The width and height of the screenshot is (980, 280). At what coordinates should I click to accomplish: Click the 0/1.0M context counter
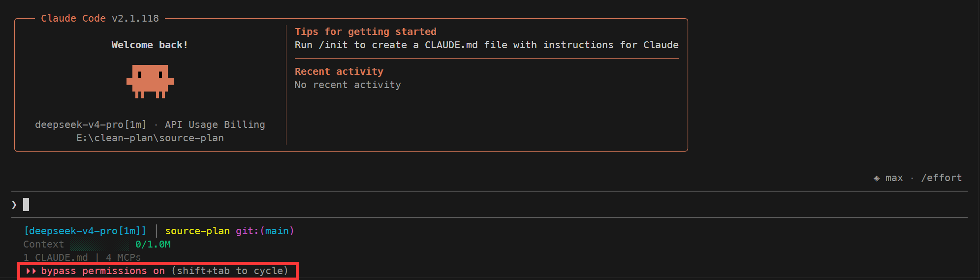click(153, 245)
